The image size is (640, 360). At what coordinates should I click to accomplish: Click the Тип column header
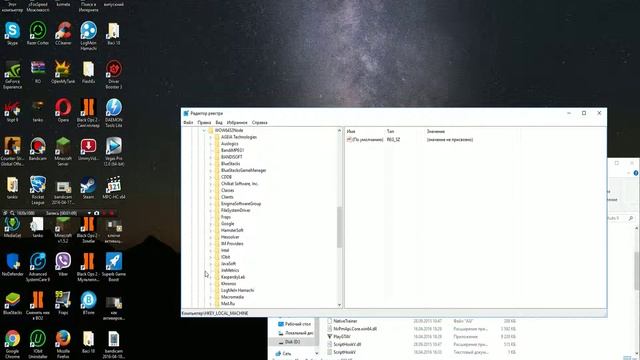[390, 131]
